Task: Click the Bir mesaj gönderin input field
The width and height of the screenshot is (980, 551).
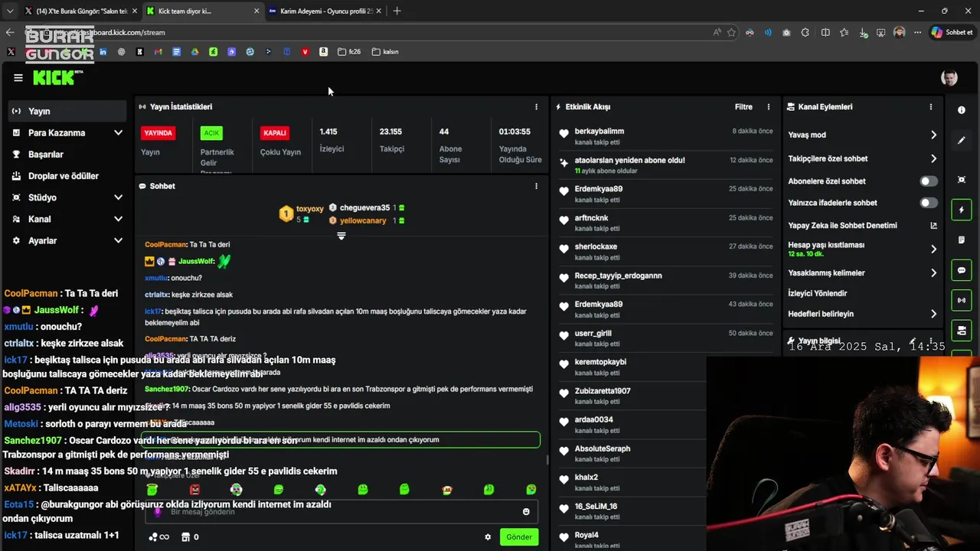Action: click(341, 512)
